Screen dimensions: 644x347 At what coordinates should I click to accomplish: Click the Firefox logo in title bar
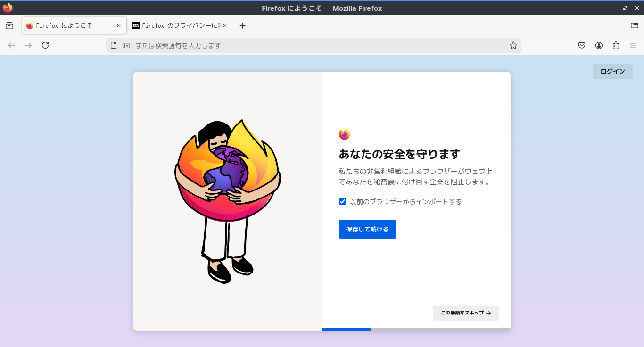(x=8, y=8)
